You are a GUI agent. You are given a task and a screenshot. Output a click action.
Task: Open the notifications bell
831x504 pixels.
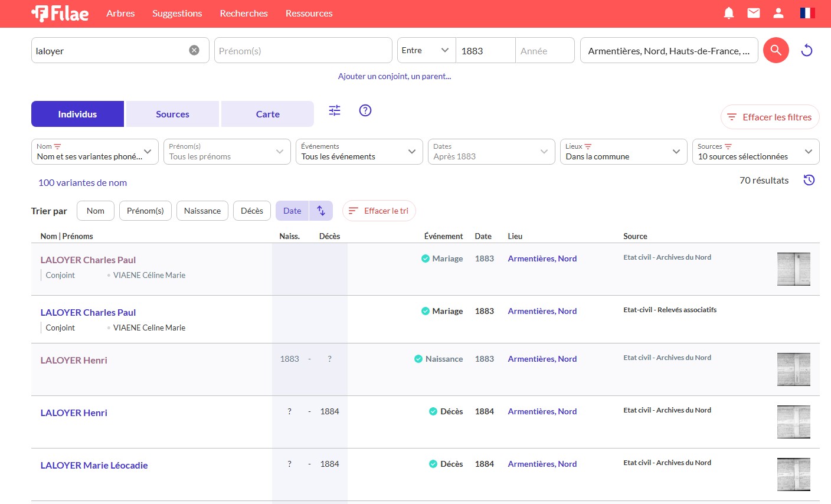pos(729,13)
